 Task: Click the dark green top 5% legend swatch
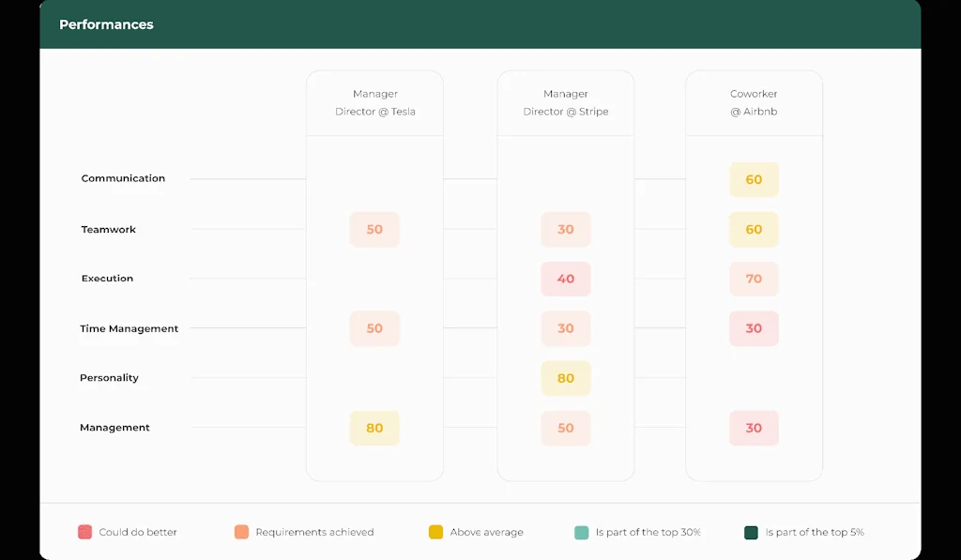[751, 532]
